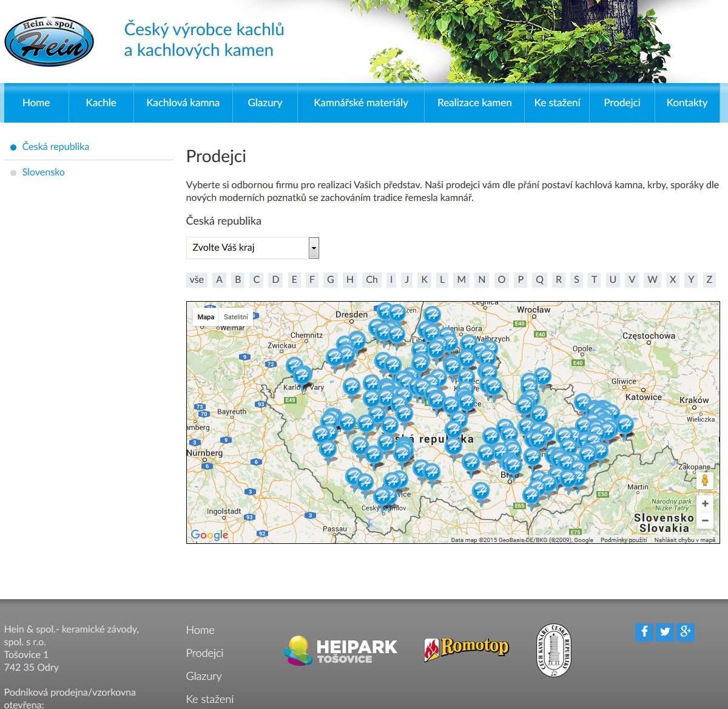728x709 pixels.
Task: Open the footer Home link
Action: [200, 630]
